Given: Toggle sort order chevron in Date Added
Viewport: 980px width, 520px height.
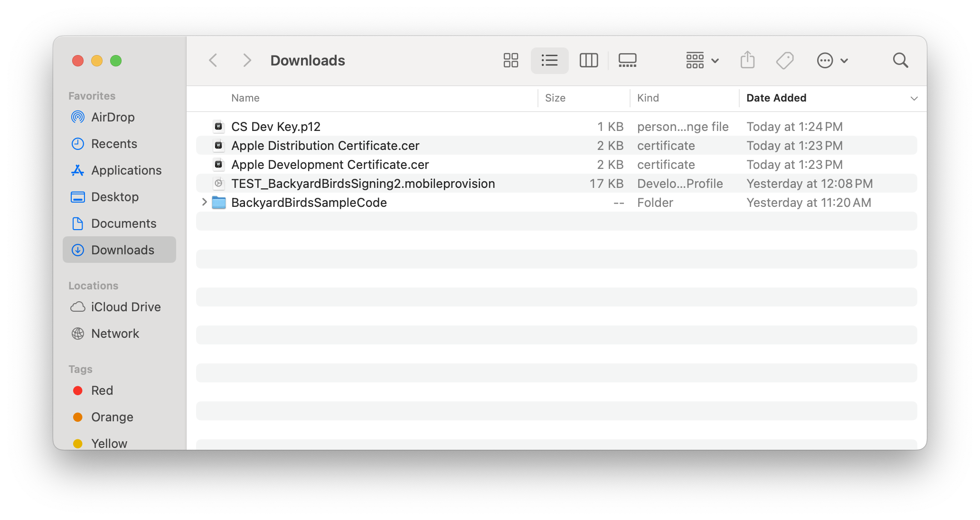Looking at the screenshot, I should pos(914,98).
